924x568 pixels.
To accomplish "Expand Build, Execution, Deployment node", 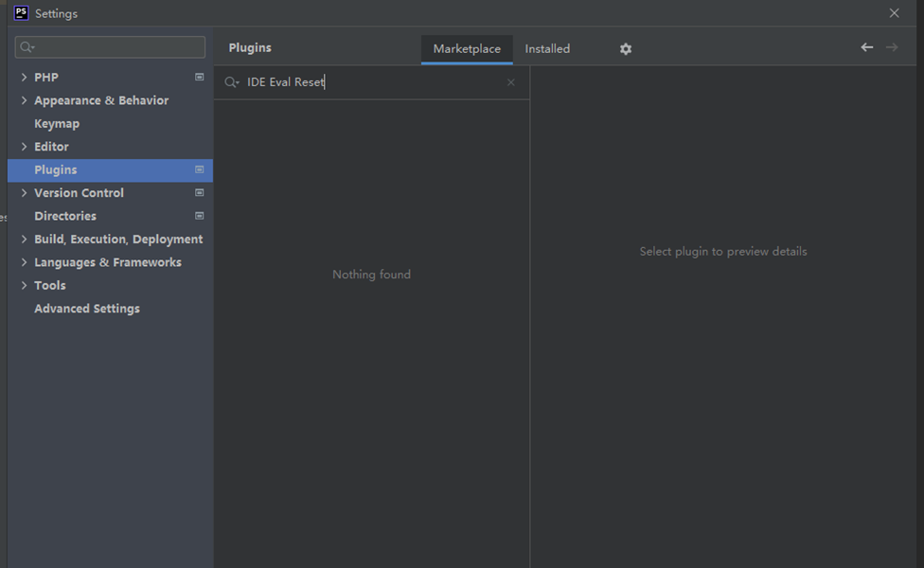I will point(24,239).
